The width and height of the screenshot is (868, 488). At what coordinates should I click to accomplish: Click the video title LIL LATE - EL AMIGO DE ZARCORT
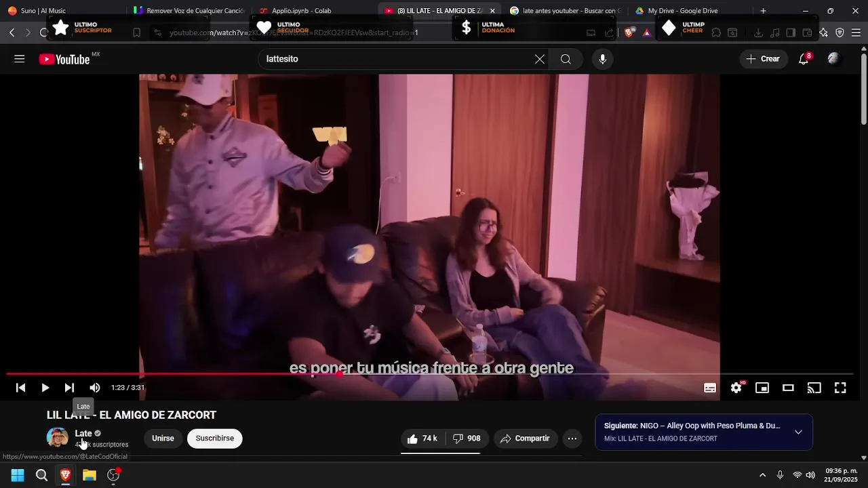point(132,415)
